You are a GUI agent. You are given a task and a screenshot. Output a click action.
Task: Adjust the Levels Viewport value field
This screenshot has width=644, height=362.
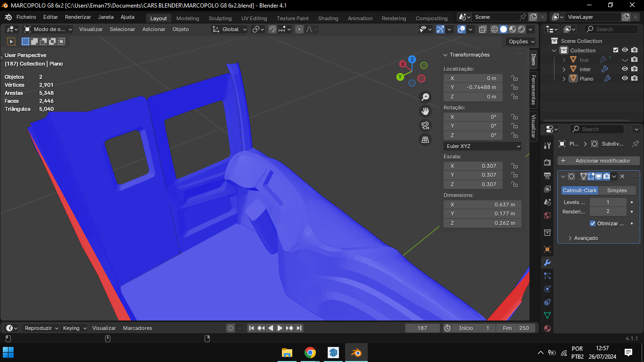coord(608,202)
